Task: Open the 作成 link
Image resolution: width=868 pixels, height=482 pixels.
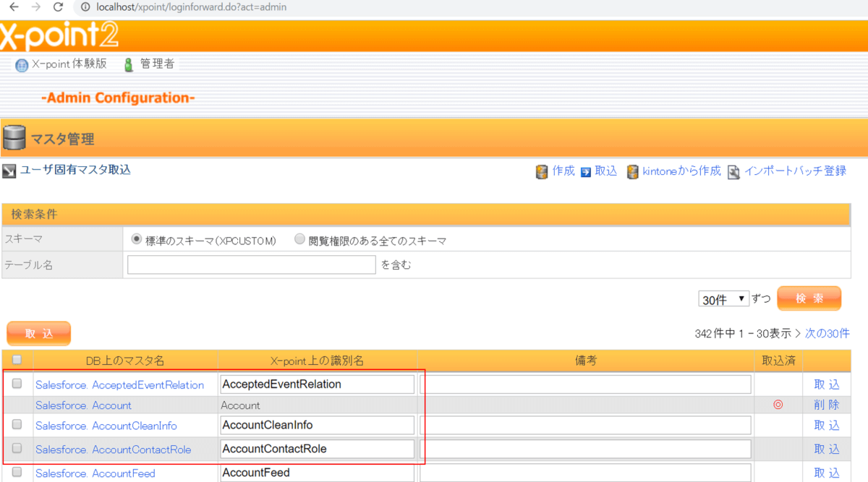Action: 563,171
